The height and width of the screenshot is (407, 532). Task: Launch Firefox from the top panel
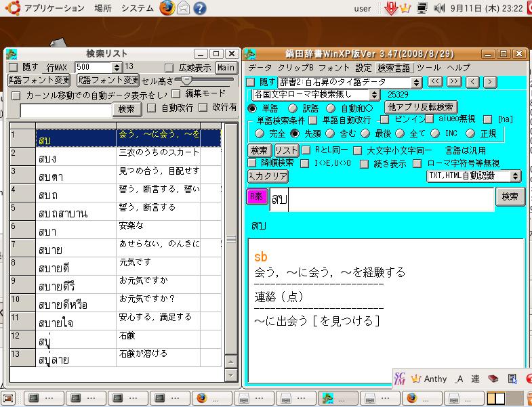coord(167,8)
